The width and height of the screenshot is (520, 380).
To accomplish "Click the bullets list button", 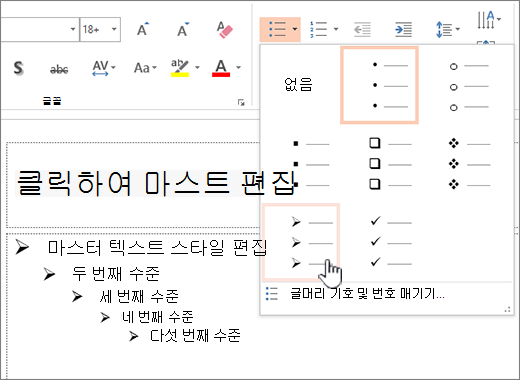I will coord(277,29).
